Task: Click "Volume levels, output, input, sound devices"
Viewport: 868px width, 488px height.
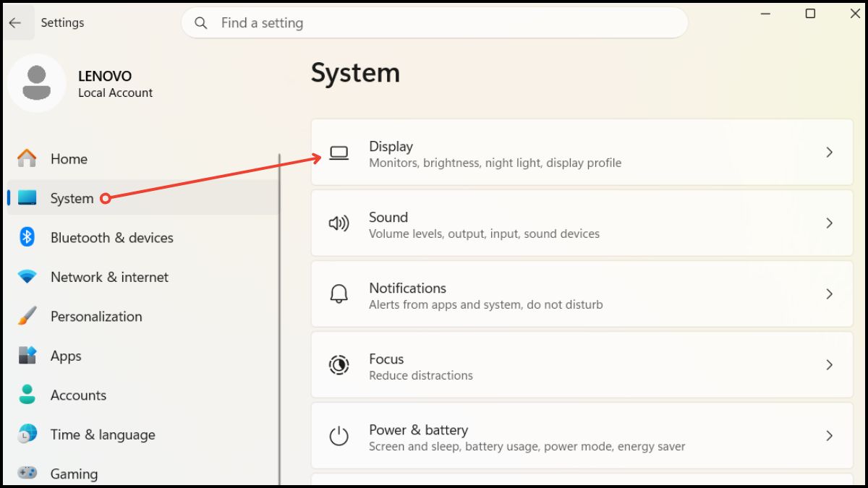Action: 484,234
